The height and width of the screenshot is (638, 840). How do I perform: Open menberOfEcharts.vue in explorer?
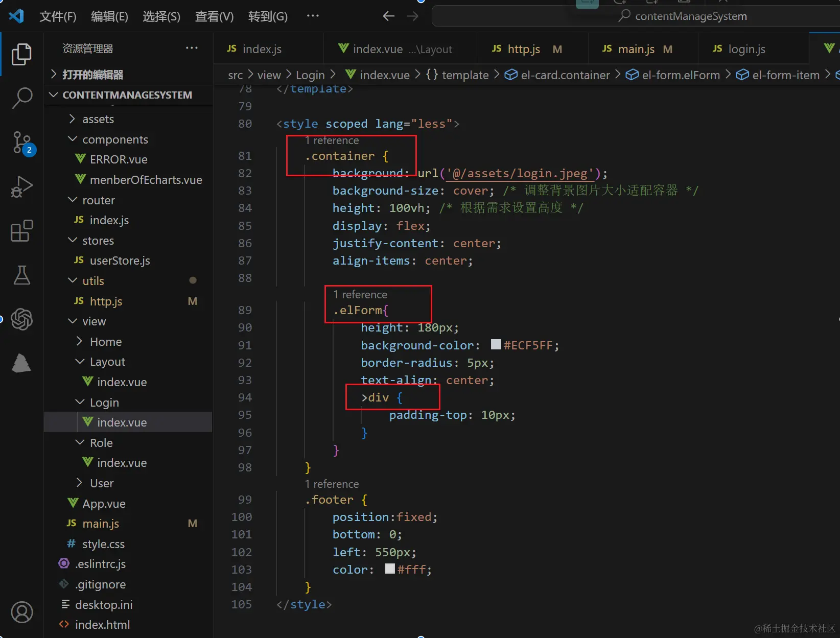click(128, 180)
